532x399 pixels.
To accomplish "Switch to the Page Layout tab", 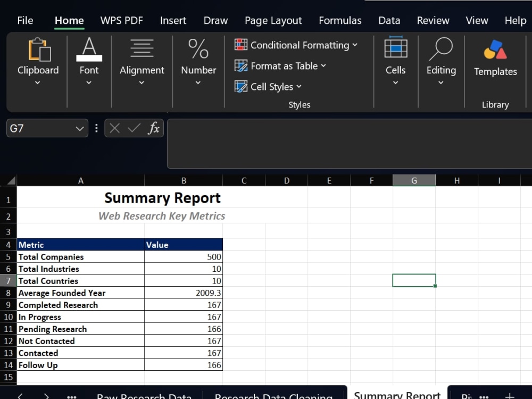I will (273, 21).
